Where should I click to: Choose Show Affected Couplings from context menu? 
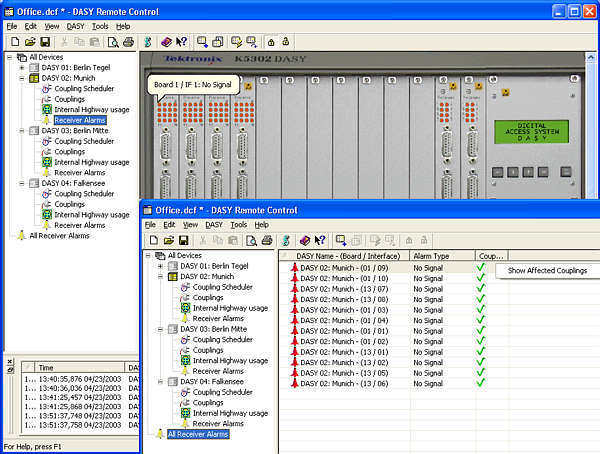547,270
